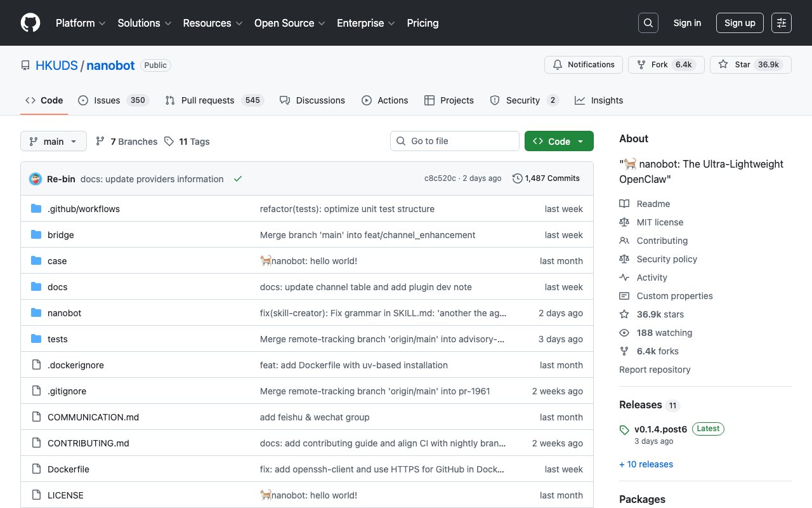Image resolution: width=812 pixels, height=508 pixels.
Task: Click the Activity pulse icon in the sidebar
Action: (x=624, y=277)
